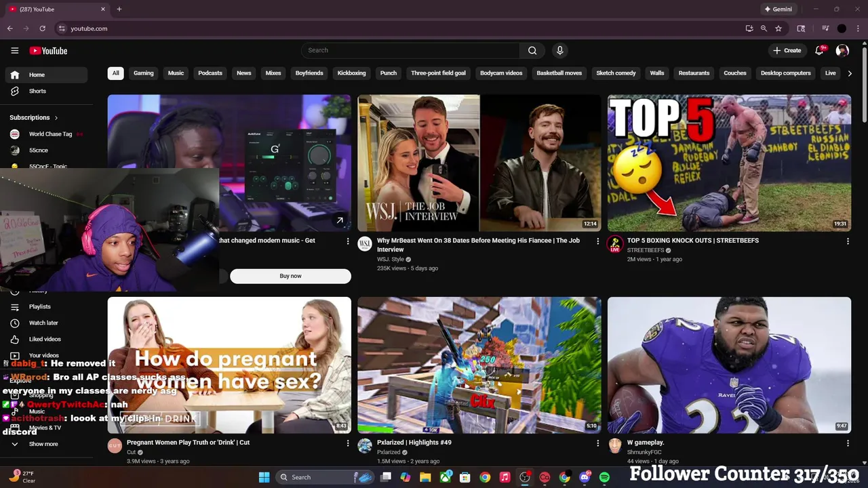The height and width of the screenshot is (488, 868).
Task: Open Watch later in sidebar
Action: coord(46,323)
